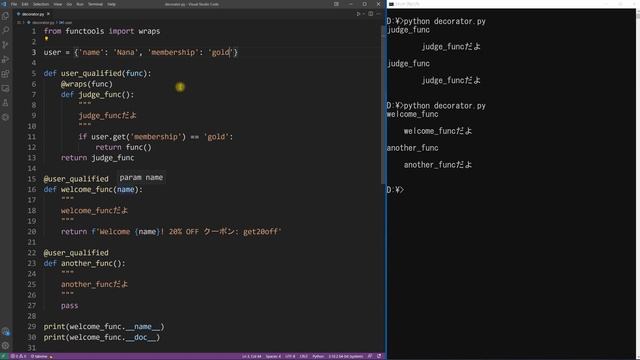
Task: Close the decorator.py tab
Action: click(48, 14)
